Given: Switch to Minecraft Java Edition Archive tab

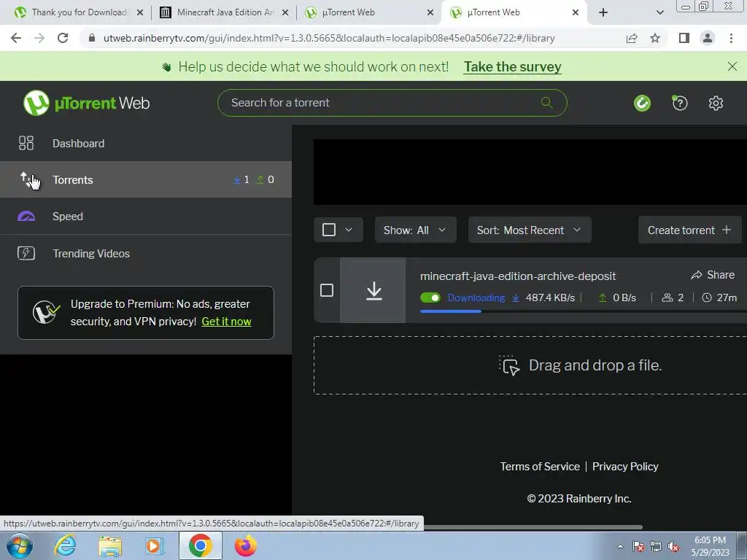Looking at the screenshot, I should [x=223, y=12].
